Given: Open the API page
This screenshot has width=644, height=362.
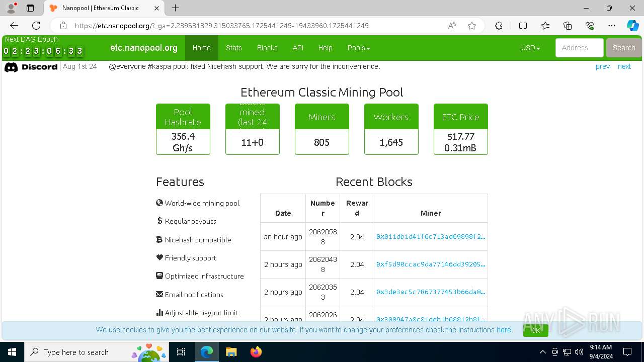Looking at the screenshot, I should (x=298, y=48).
